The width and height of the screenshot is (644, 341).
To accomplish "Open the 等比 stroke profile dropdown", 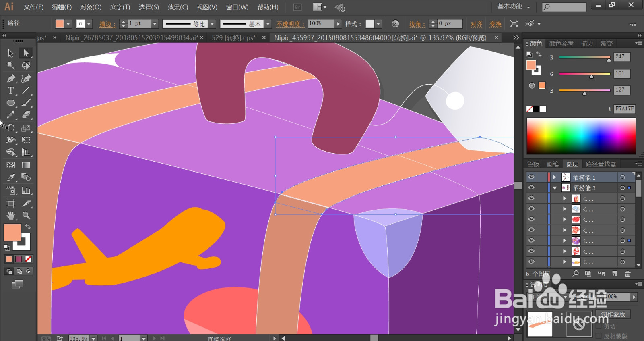I will [x=212, y=24].
